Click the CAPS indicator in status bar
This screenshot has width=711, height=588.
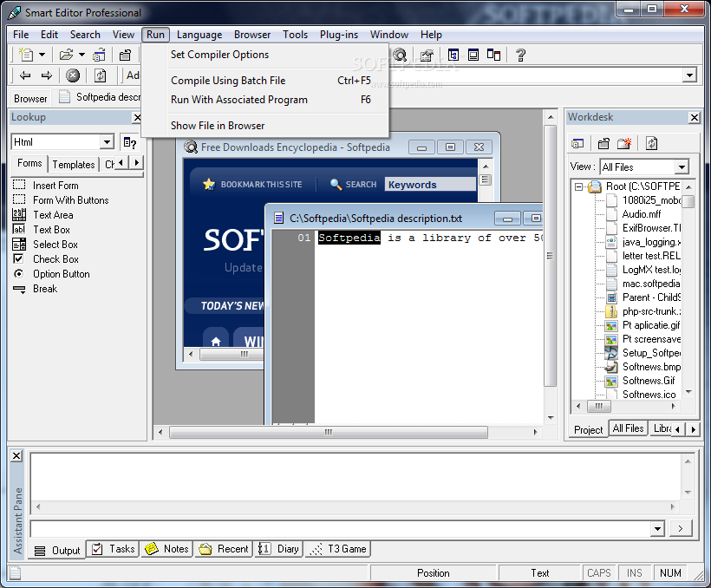tap(599, 573)
